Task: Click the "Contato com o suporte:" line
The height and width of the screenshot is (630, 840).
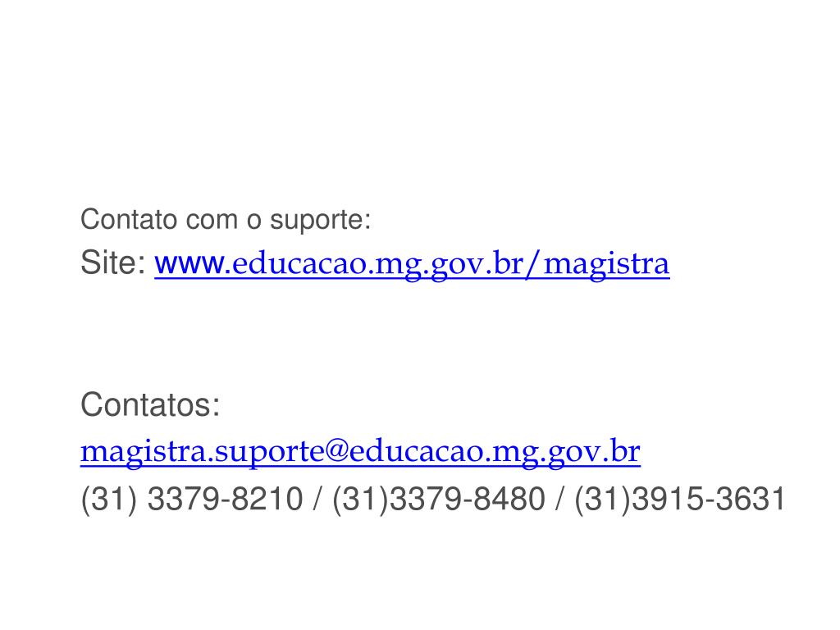Action: 226,220
